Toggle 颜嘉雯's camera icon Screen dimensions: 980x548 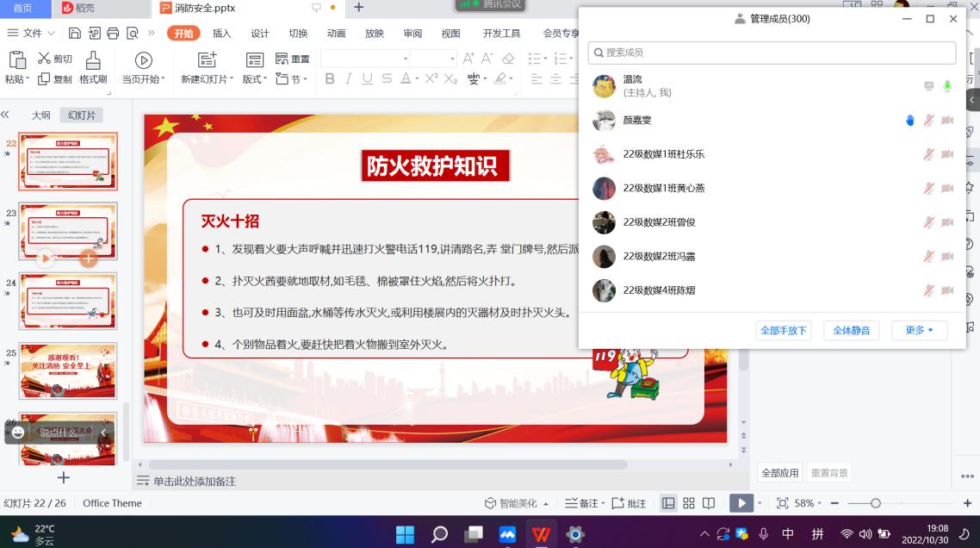[x=947, y=121]
